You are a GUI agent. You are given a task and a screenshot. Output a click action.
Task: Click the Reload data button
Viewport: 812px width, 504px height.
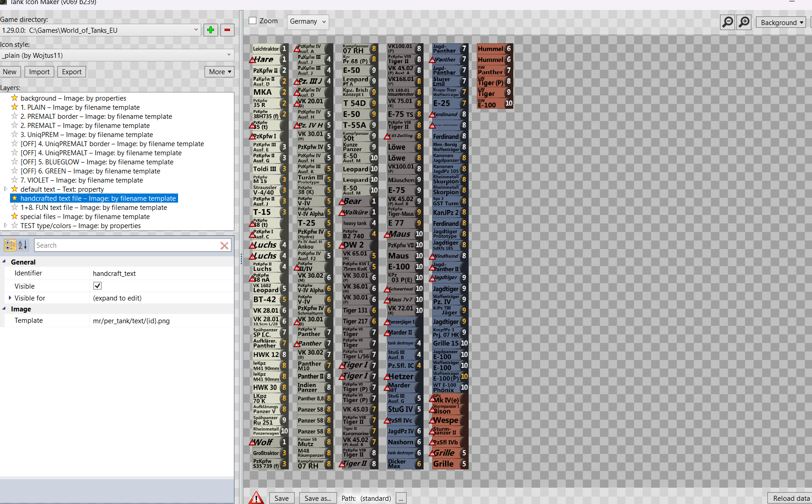pyautogui.click(x=790, y=498)
